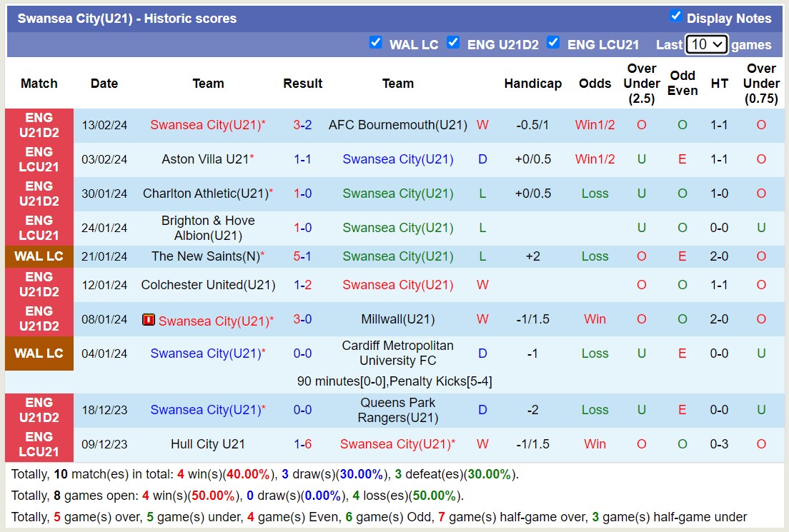Open the 1-6 result at Hull City
The image size is (789, 532).
point(302,444)
